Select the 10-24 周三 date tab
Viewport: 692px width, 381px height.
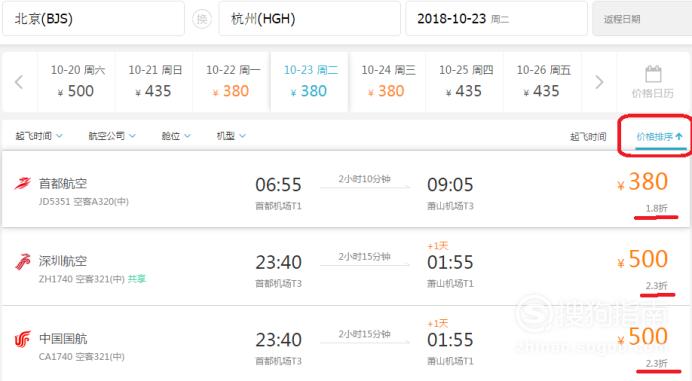388,82
